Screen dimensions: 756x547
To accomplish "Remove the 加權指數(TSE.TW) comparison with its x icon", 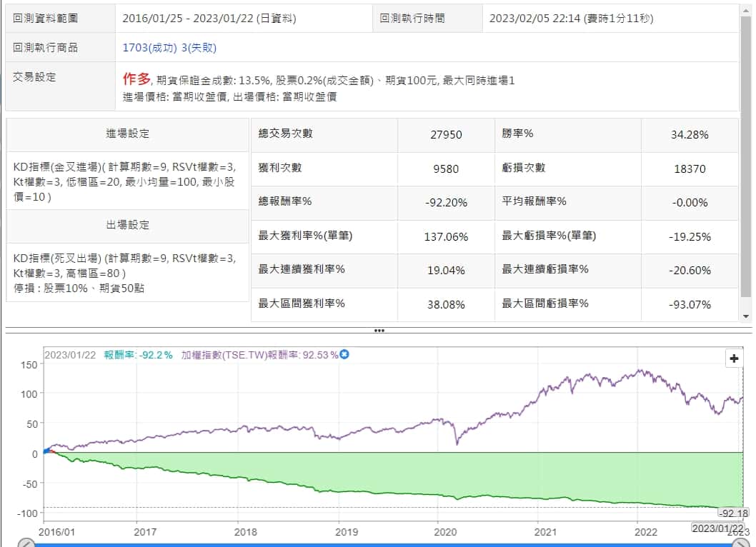I will tap(344, 354).
